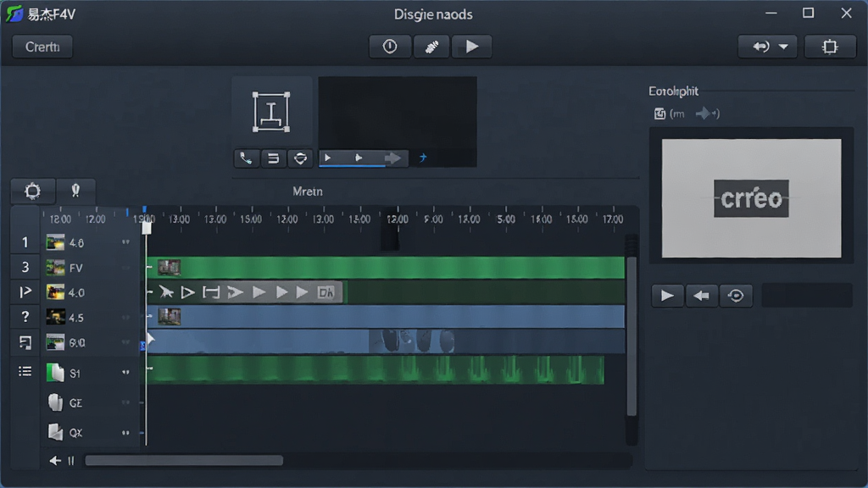Image resolution: width=868 pixels, height=488 pixels.
Task: Select the green clip thumbnail on the FV track
Action: tap(169, 268)
